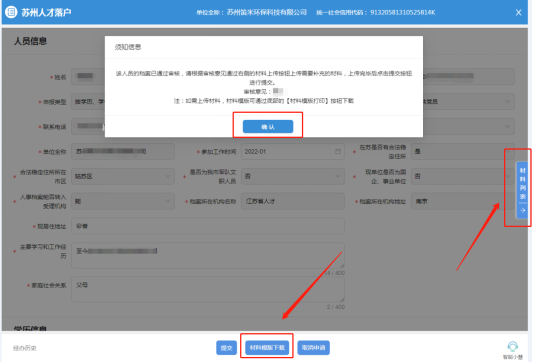Open calendar icon in 参加工作时间 field

coord(338,152)
